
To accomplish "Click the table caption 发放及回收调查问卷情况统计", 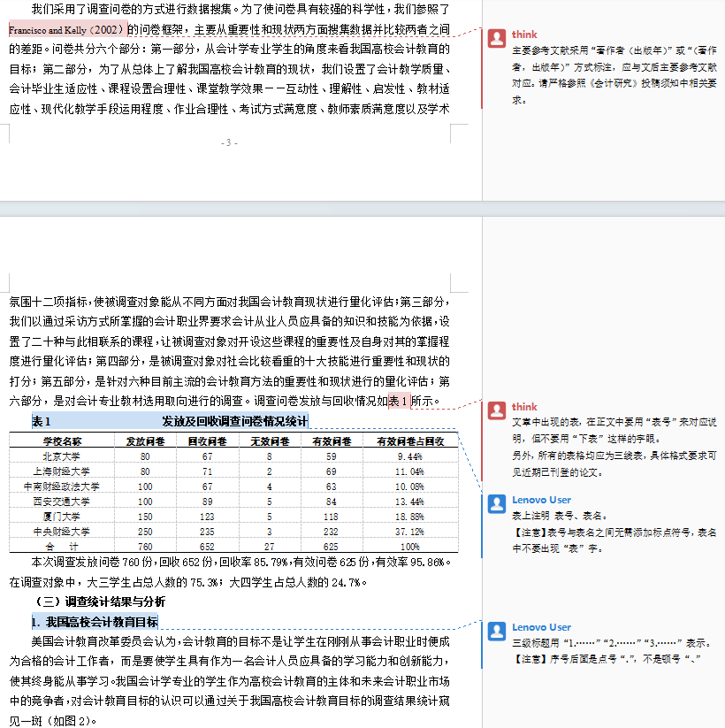I will (x=235, y=421).
